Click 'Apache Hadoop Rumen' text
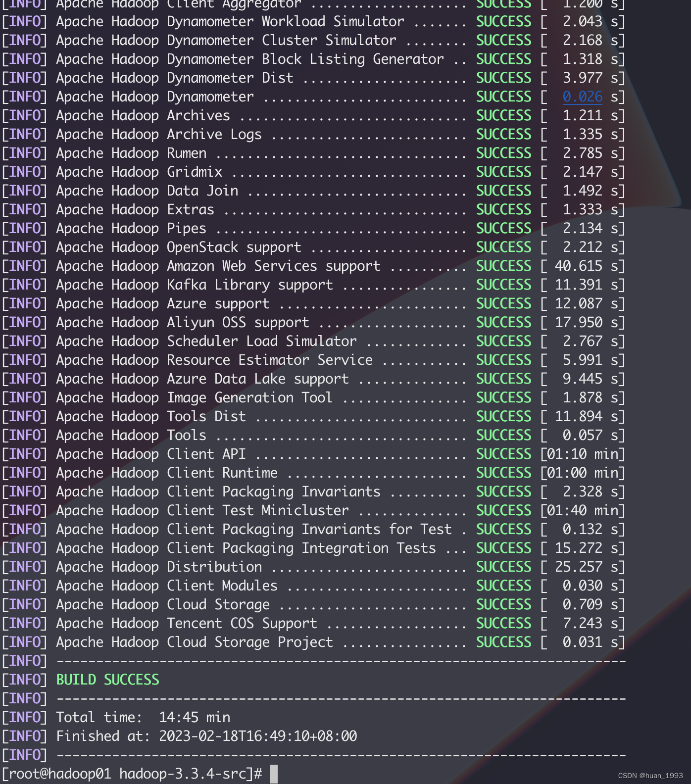This screenshot has width=691, height=784. [x=131, y=153]
